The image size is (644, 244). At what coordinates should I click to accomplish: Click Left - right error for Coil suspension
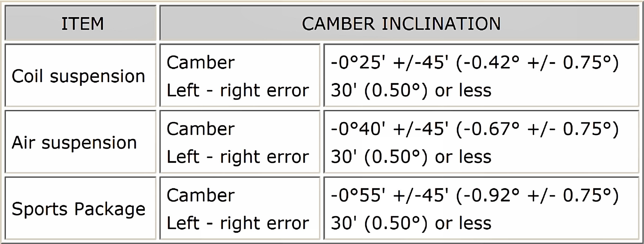[238, 90]
